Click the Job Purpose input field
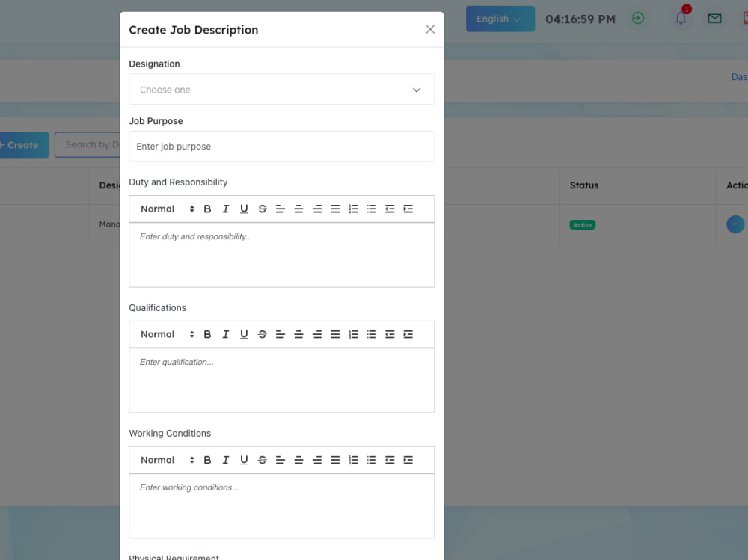 (x=281, y=147)
